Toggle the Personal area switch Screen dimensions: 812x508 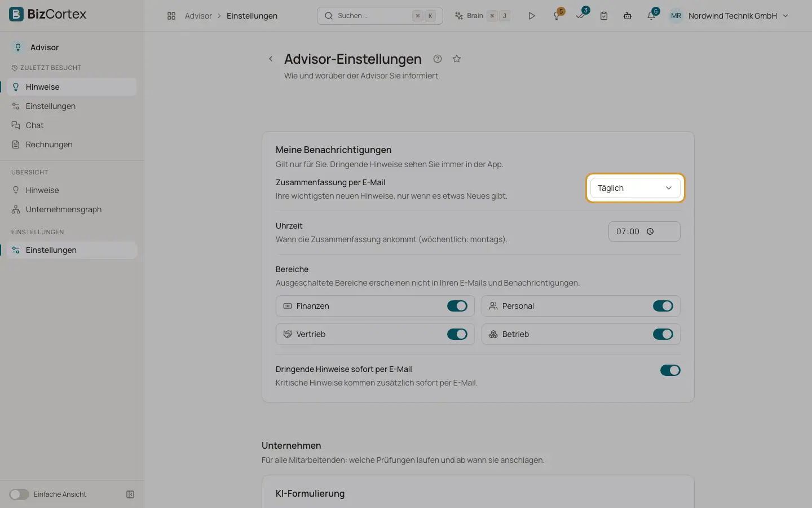(663, 306)
